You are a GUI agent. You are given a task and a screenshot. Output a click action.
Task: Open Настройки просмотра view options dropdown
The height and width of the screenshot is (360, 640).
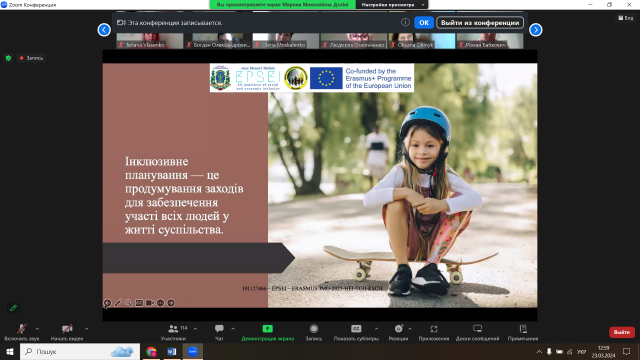pos(392,4)
